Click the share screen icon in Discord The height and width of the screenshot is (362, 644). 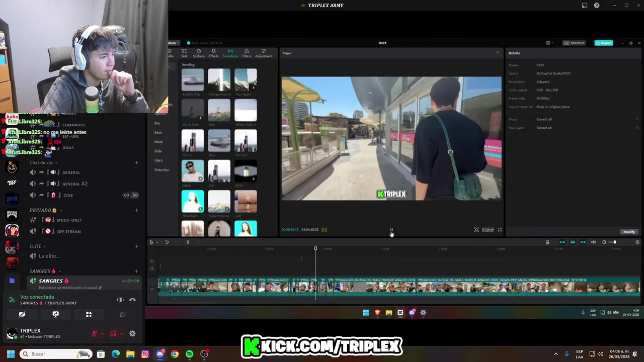click(55, 314)
